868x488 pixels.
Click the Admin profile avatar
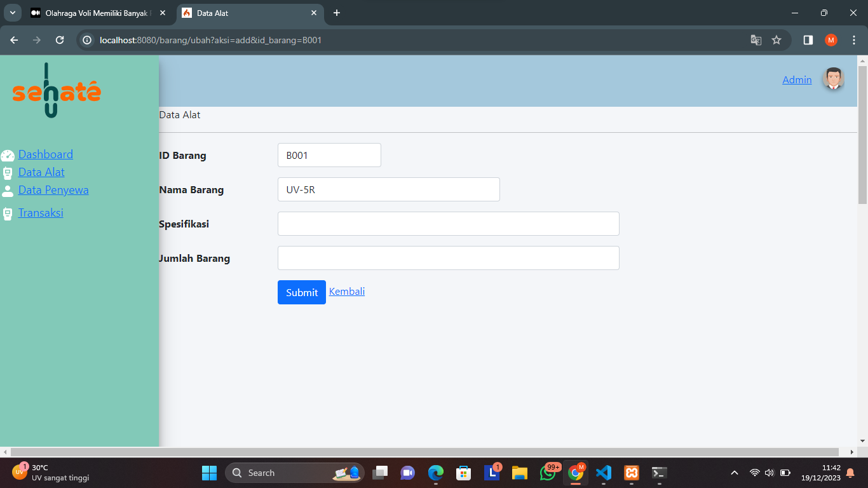[x=833, y=79]
